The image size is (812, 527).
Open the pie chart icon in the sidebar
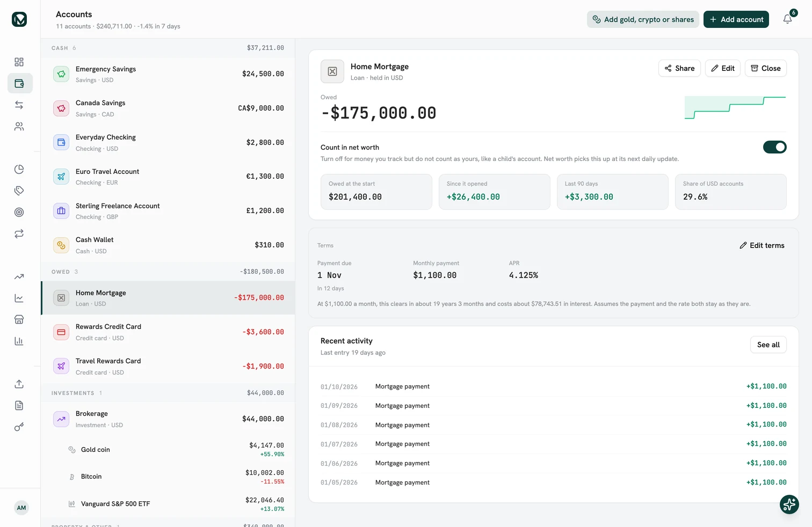(x=19, y=170)
